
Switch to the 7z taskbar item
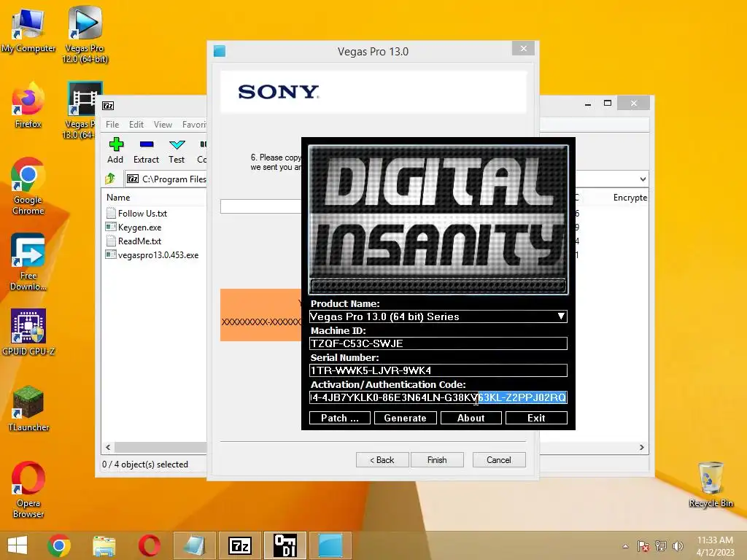coord(239,545)
